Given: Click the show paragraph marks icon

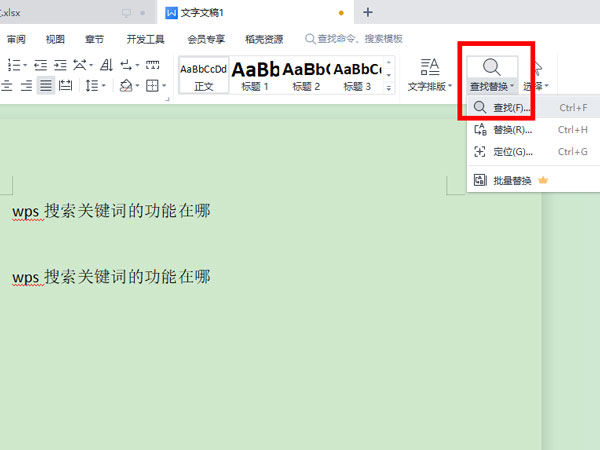Looking at the screenshot, I should tap(126, 65).
